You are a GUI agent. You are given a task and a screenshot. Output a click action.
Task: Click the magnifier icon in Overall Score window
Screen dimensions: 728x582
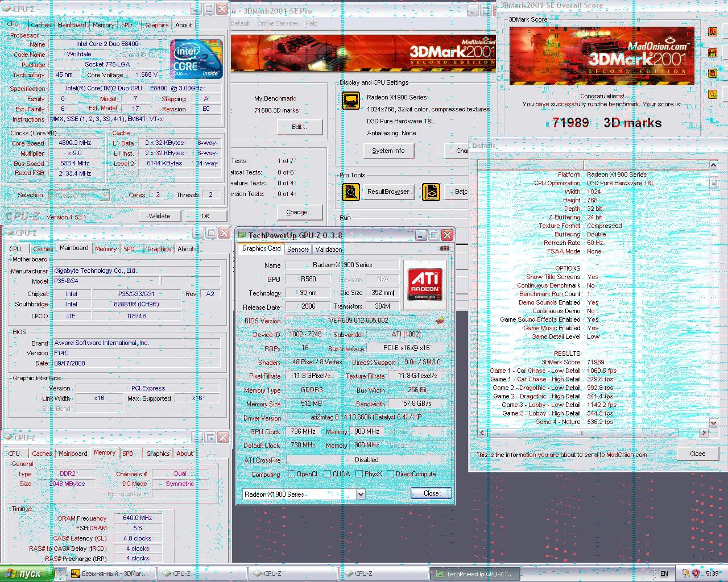[x=712, y=94]
